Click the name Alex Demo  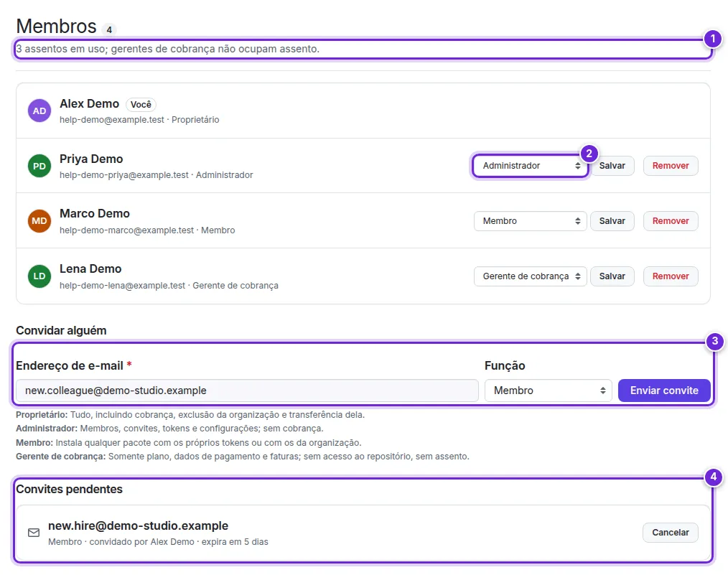point(89,103)
